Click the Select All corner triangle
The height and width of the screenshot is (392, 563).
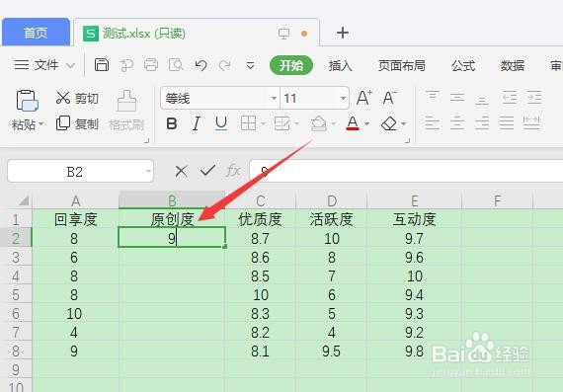pyautogui.click(x=24, y=199)
